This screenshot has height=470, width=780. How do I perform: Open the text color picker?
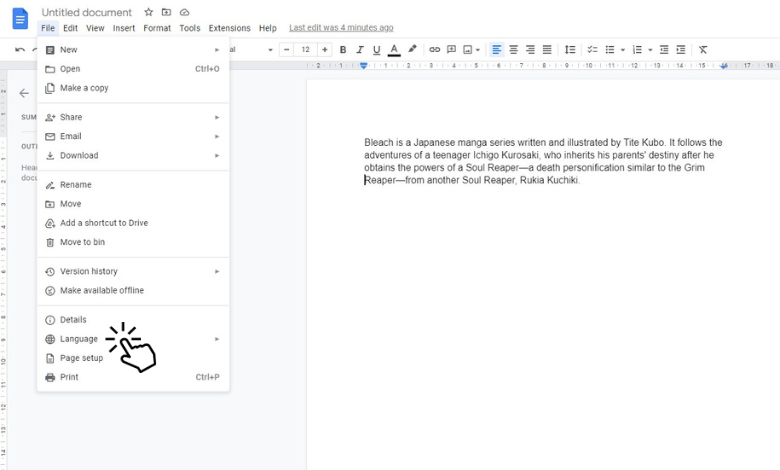click(x=394, y=50)
